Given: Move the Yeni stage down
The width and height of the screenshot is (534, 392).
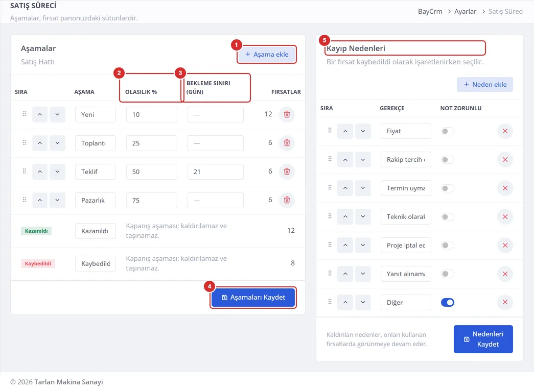Looking at the screenshot, I should pyautogui.click(x=57, y=114).
